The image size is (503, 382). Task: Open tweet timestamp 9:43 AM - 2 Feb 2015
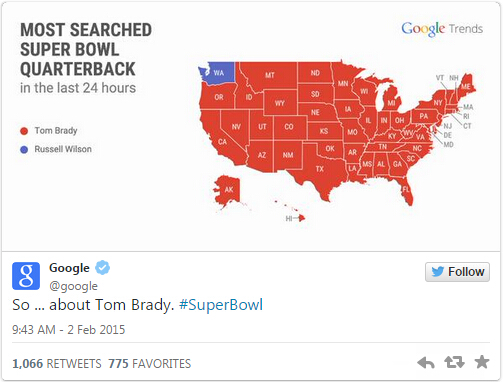point(68,330)
